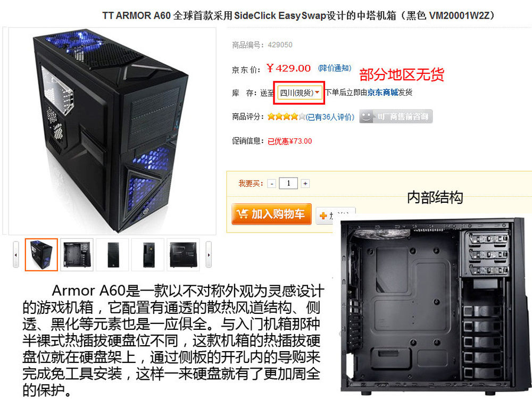
Task: Increase quantity with the plus stepper
Action: [x=305, y=184]
